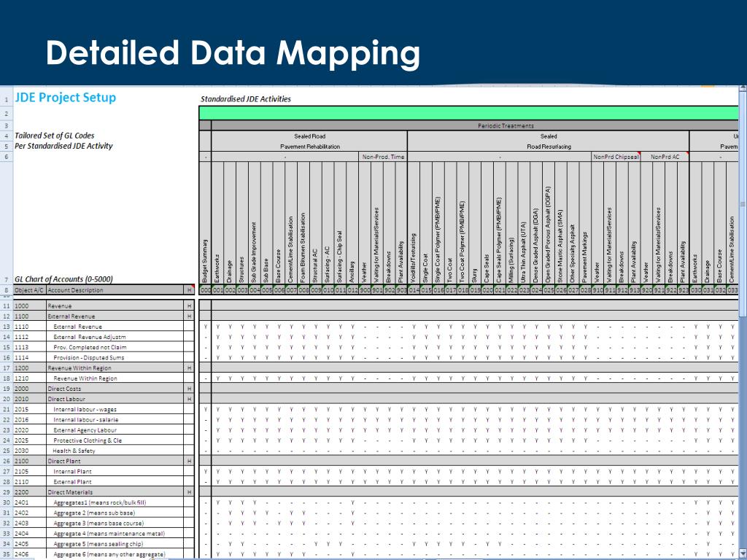Select 'Prov. Completed not Claim' description
Screen dimensions: 747x560
coord(90,347)
